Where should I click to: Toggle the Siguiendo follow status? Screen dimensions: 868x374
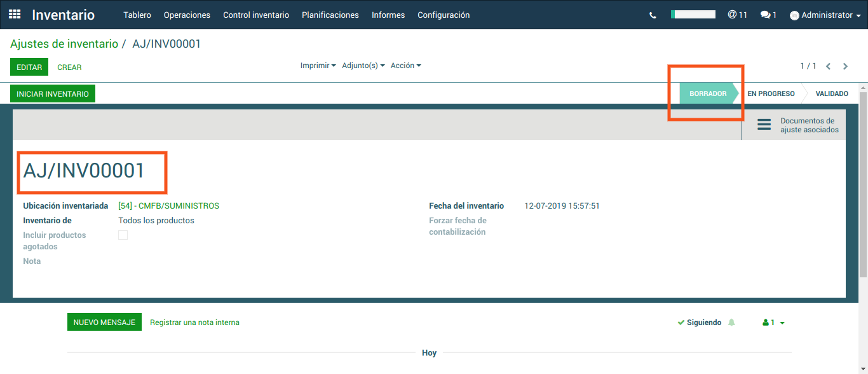(x=700, y=322)
